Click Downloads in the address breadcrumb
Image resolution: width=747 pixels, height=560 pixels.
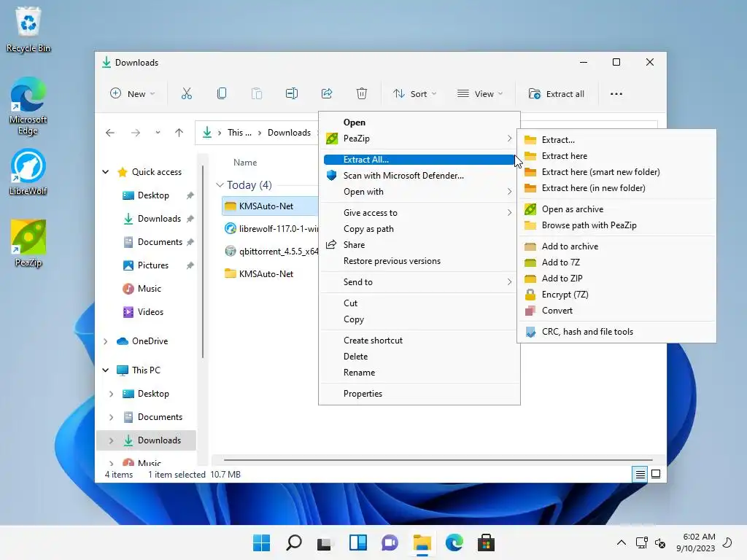[289, 133]
